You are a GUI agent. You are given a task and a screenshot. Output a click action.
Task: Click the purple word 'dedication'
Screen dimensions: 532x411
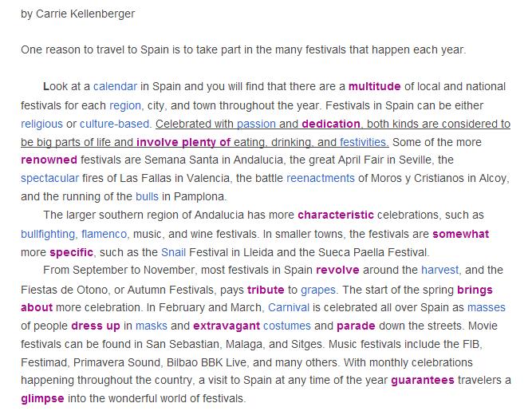331,124
